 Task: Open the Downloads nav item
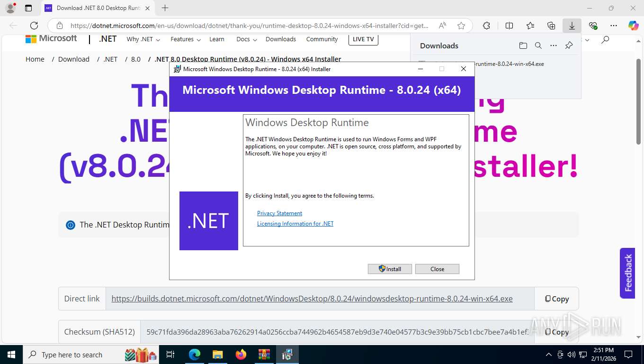[281, 39]
